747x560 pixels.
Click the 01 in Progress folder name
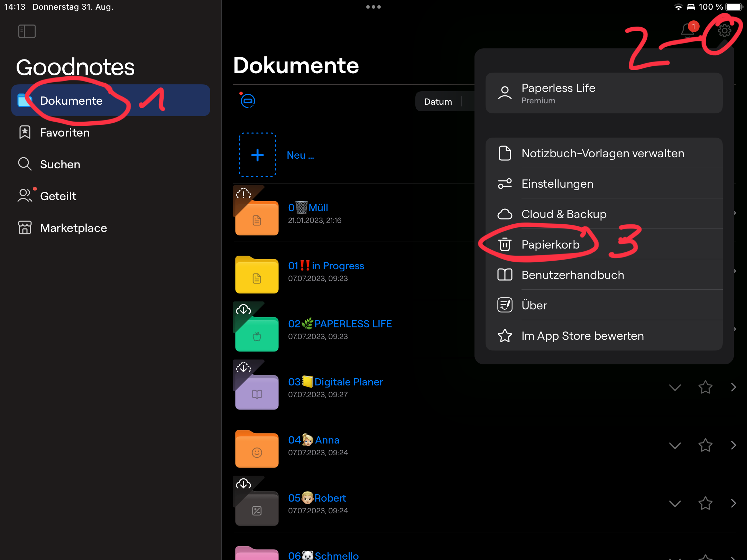326,265
